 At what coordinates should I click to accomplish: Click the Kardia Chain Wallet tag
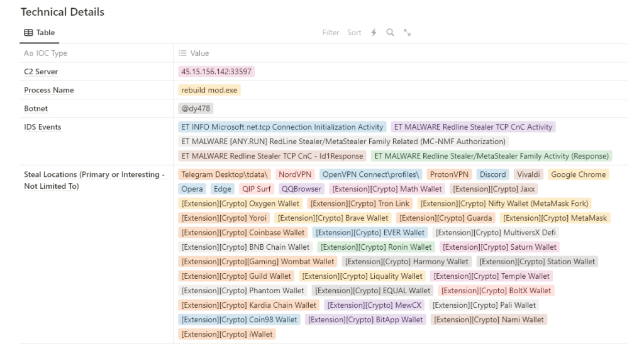(249, 305)
